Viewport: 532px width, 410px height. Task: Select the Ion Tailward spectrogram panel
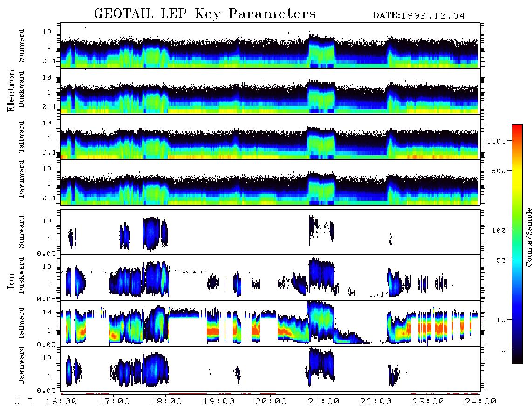point(270,323)
